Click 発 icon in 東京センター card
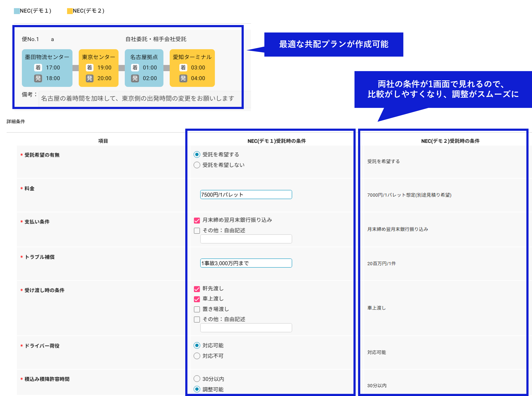The height and width of the screenshot is (396, 532). (89, 78)
